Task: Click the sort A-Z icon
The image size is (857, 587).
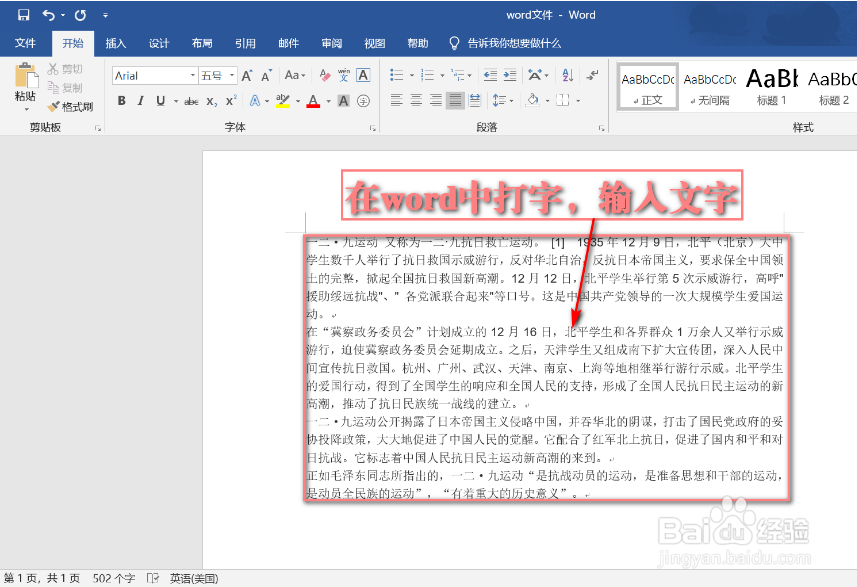Action: [568, 75]
